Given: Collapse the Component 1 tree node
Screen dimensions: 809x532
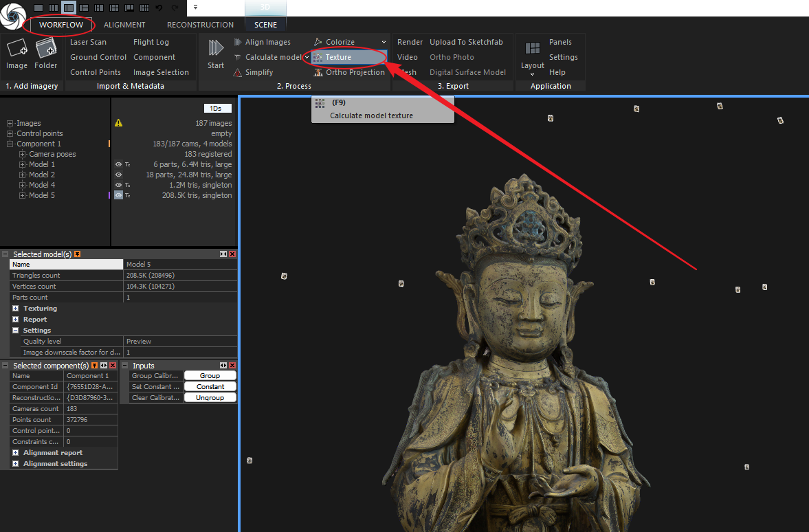Looking at the screenshot, I should [10, 144].
